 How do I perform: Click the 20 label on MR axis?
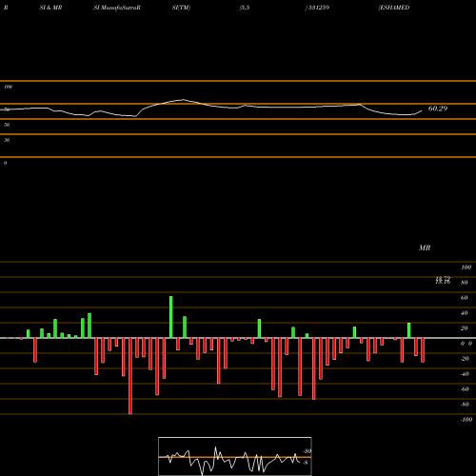tap(464, 328)
